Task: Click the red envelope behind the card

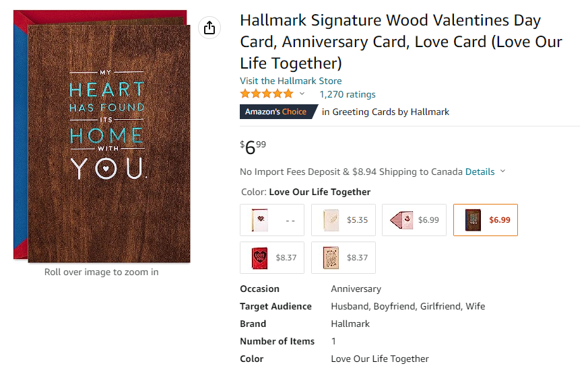Action: [101, 17]
